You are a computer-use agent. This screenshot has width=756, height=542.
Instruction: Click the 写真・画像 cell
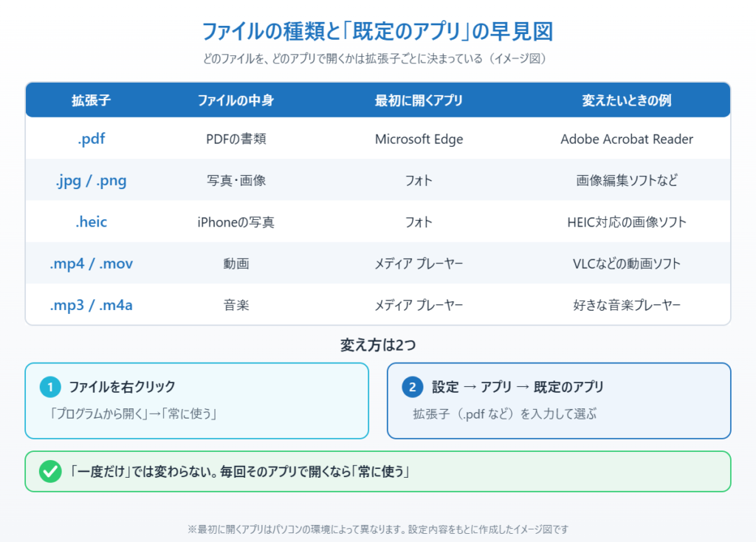(236, 180)
